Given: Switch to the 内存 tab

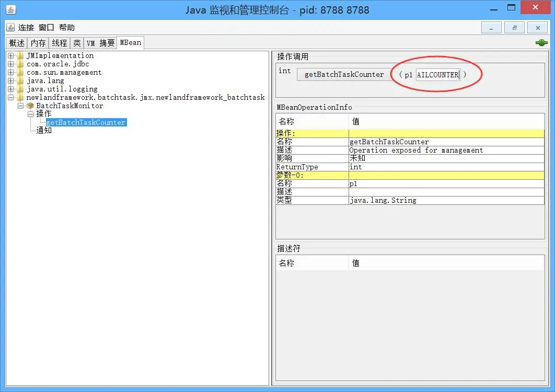Looking at the screenshot, I should pos(38,43).
